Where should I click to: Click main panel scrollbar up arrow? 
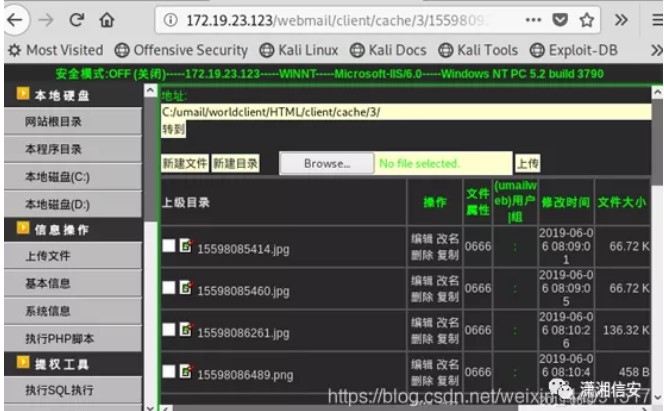pyautogui.click(x=657, y=92)
